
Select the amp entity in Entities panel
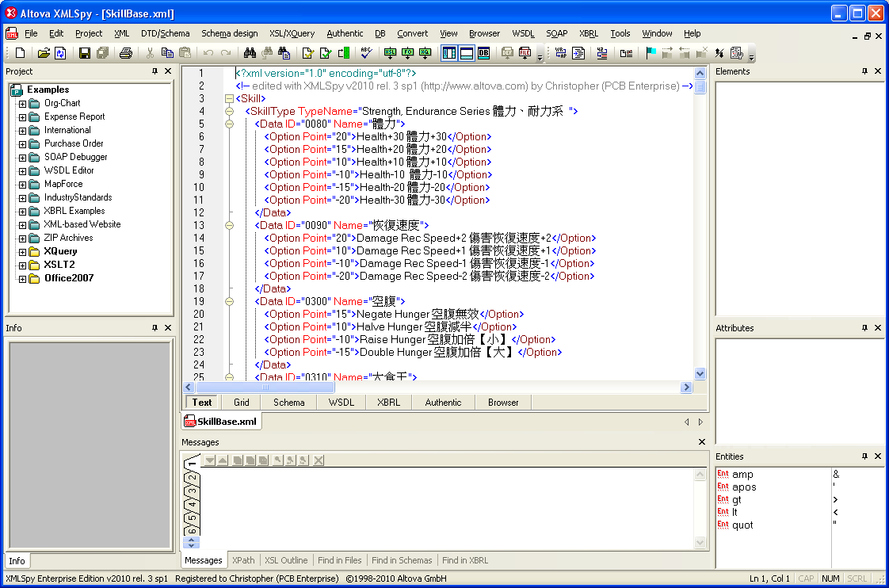[742, 475]
